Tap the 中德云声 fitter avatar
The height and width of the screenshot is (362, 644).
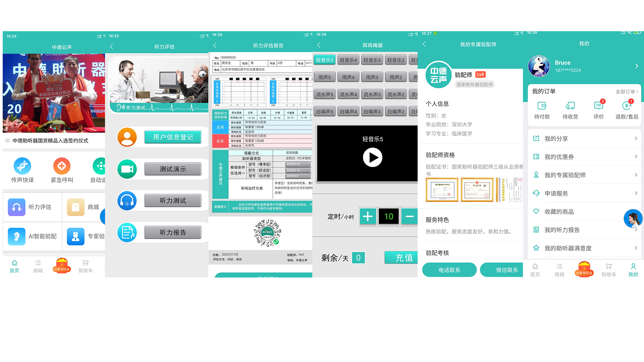pos(439,75)
